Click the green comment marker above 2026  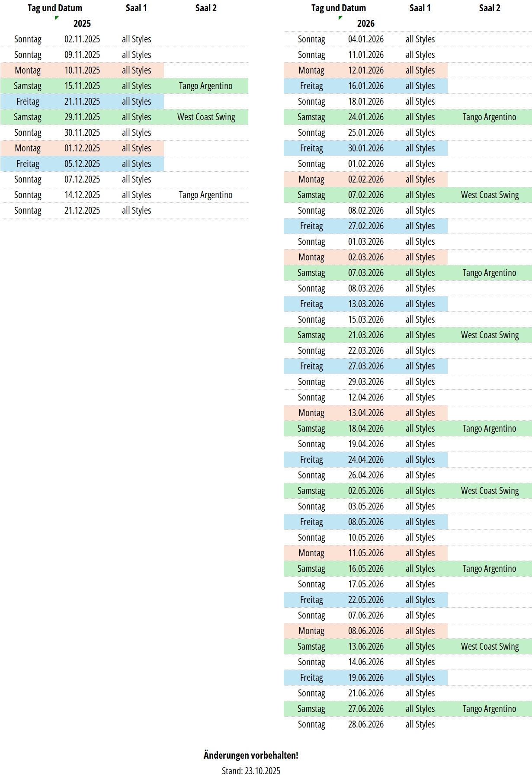[x=340, y=18]
